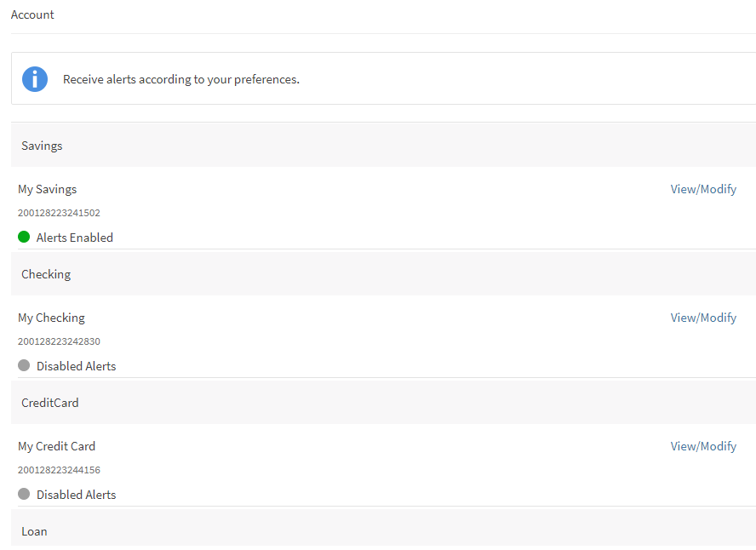Click the alerts preferences info message
The image size is (756, 550).
(x=181, y=79)
